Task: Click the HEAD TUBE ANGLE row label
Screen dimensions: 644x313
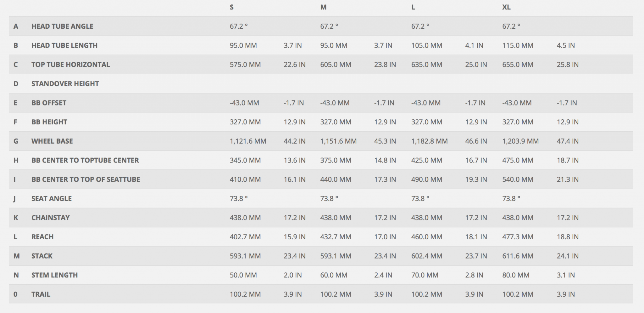Action: (x=62, y=26)
